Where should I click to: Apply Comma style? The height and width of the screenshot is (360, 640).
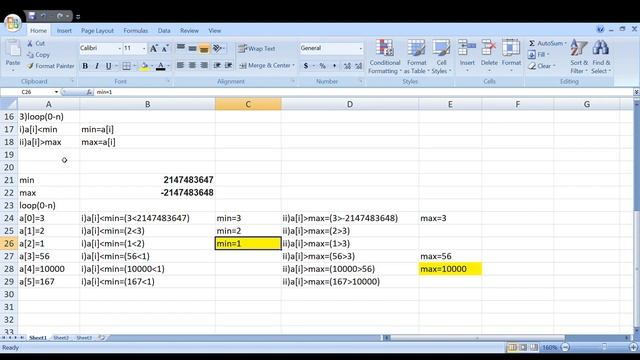[335, 66]
